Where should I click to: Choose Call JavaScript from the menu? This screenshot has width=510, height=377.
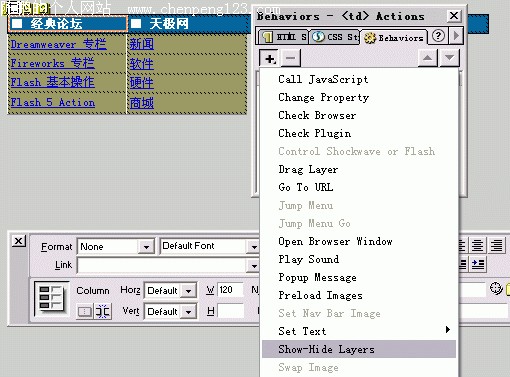click(x=359, y=79)
